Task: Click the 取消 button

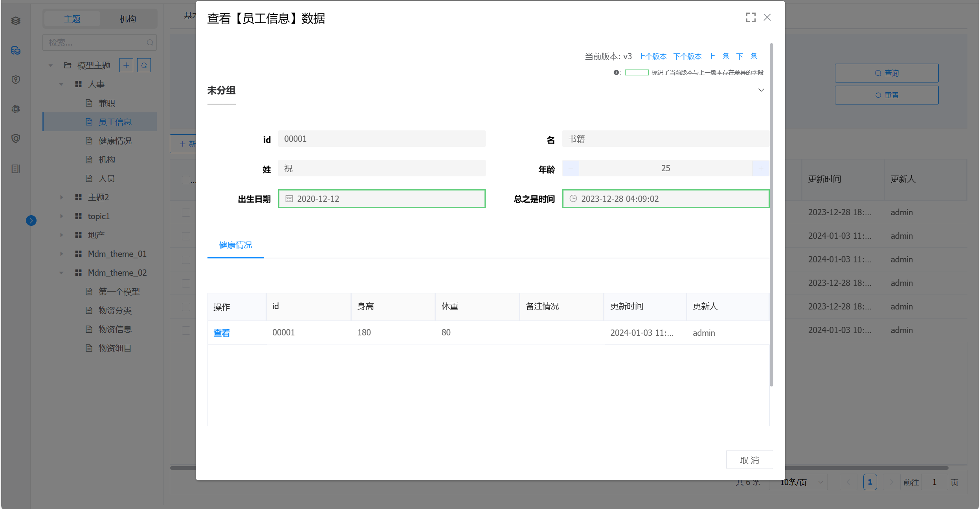Action: (749, 460)
